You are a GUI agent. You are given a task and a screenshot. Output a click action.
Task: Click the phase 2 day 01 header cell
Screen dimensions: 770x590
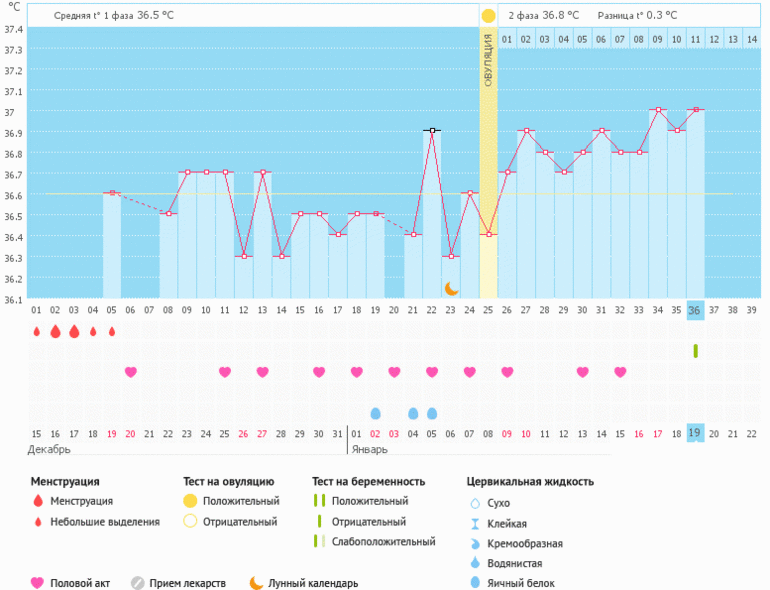507,39
